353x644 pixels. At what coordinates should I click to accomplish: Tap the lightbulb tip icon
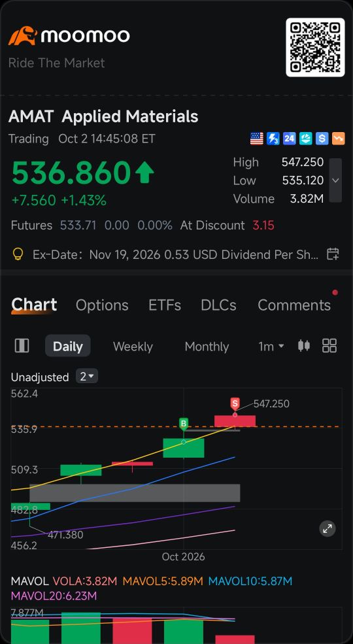pos(17,254)
